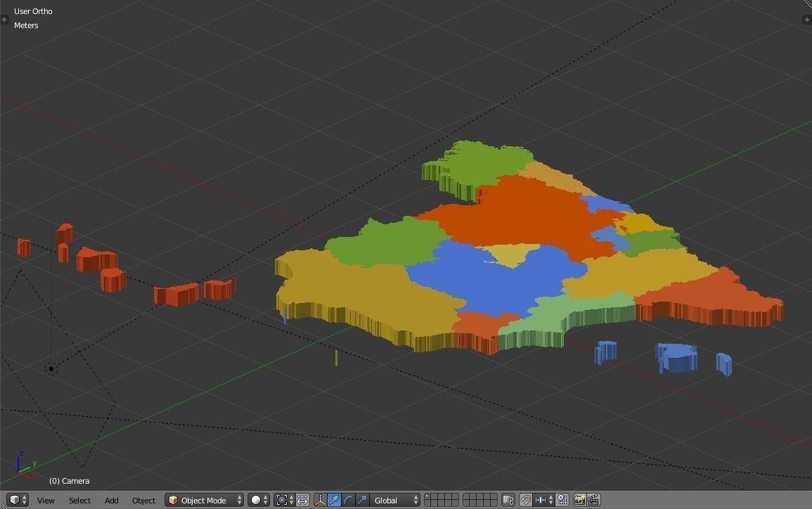Select the largest blue island at lower right
Image resolution: width=812 pixels, height=509 pixels.
[x=677, y=357]
